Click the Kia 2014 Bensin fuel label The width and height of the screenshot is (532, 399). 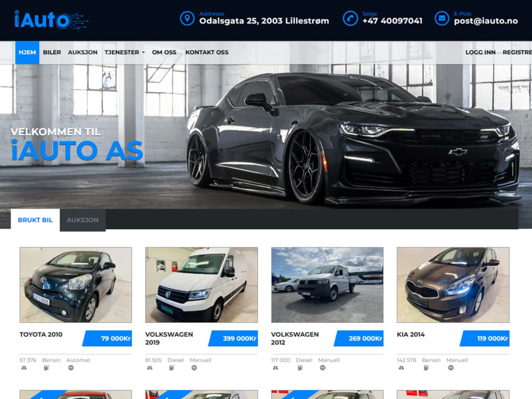coord(431,360)
